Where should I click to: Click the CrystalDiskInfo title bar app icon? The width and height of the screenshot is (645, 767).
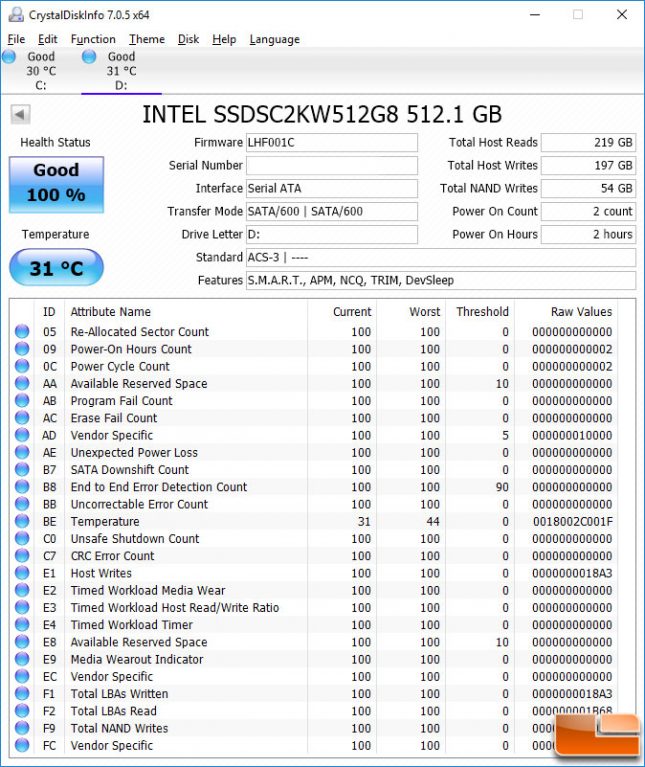pyautogui.click(x=16, y=15)
